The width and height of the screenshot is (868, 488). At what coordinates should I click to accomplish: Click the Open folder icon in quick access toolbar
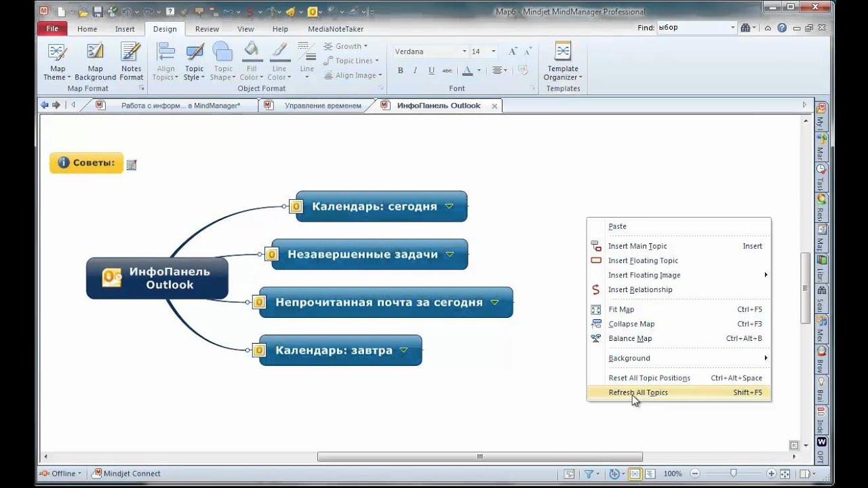(84, 12)
